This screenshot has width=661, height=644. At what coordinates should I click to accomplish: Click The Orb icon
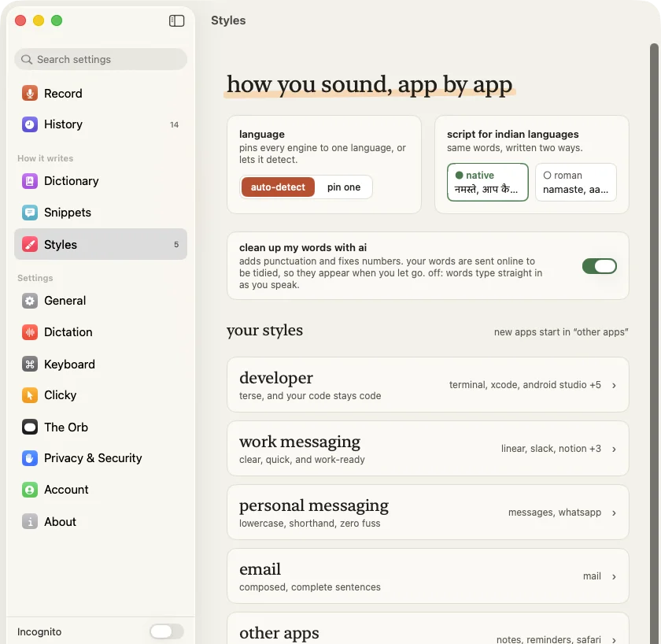30,427
